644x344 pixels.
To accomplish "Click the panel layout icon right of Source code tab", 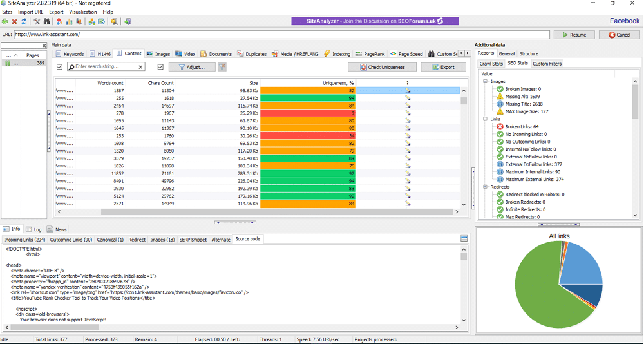I will [464, 239].
